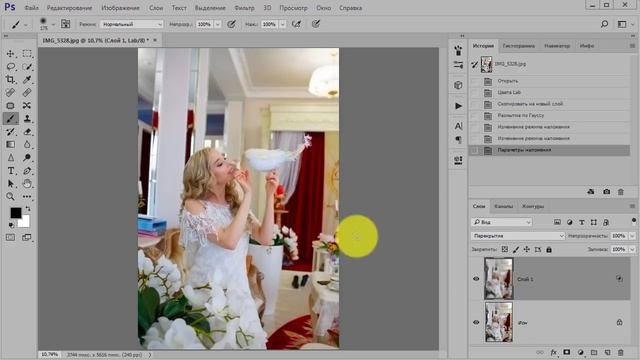
Task: Toggle lock transparent pixels
Action: [x=505, y=249]
